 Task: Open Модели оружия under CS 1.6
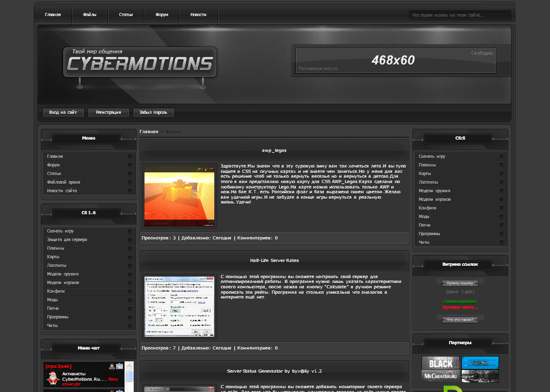click(x=89, y=274)
